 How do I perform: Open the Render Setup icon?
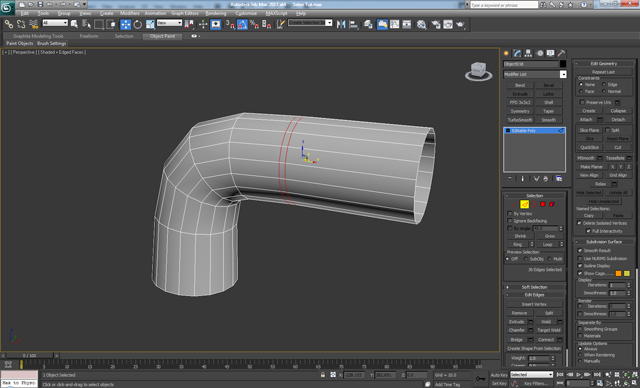point(436,24)
